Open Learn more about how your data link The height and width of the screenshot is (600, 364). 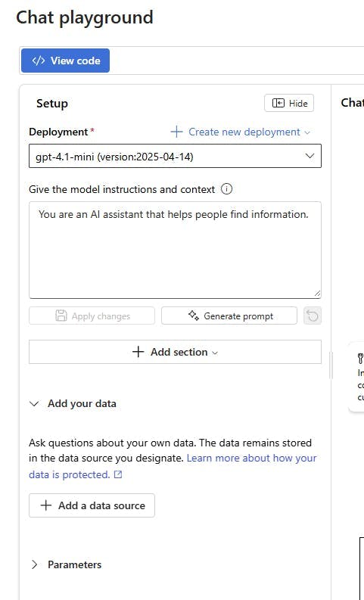point(251,458)
